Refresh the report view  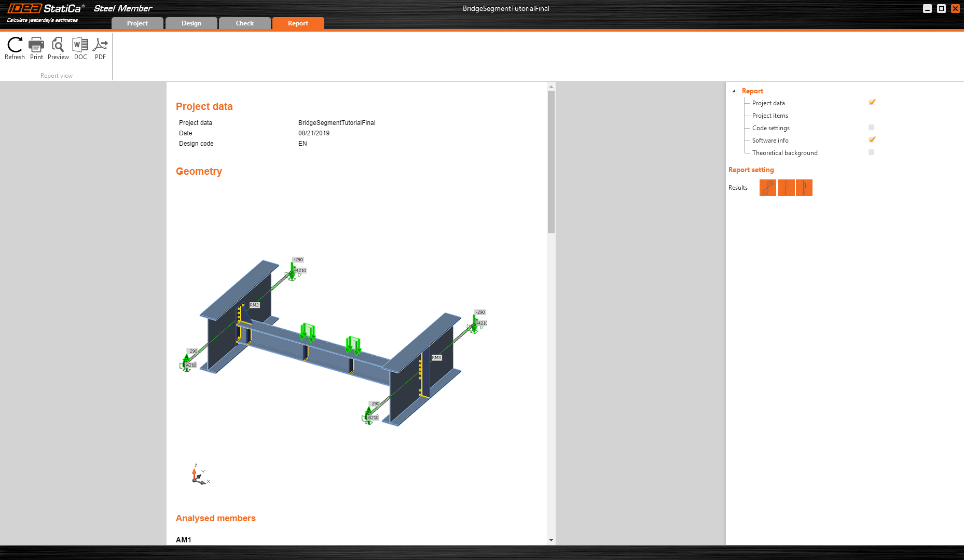(15, 48)
